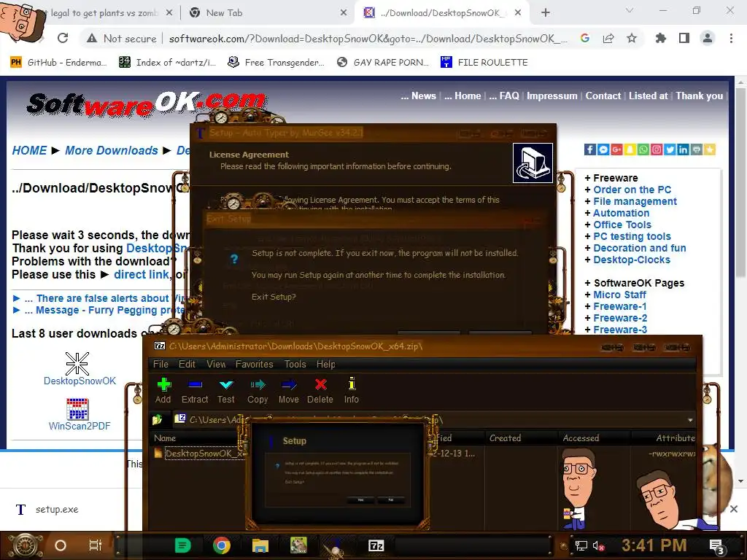Open the Tools menu in 7-Zip
The image size is (747, 560).
(295, 364)
